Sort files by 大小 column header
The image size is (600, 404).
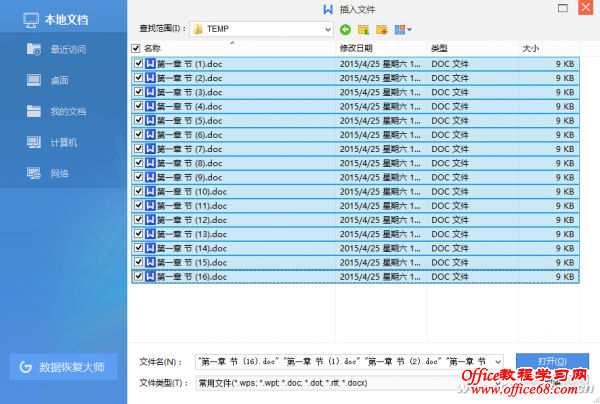click(531, 48)
